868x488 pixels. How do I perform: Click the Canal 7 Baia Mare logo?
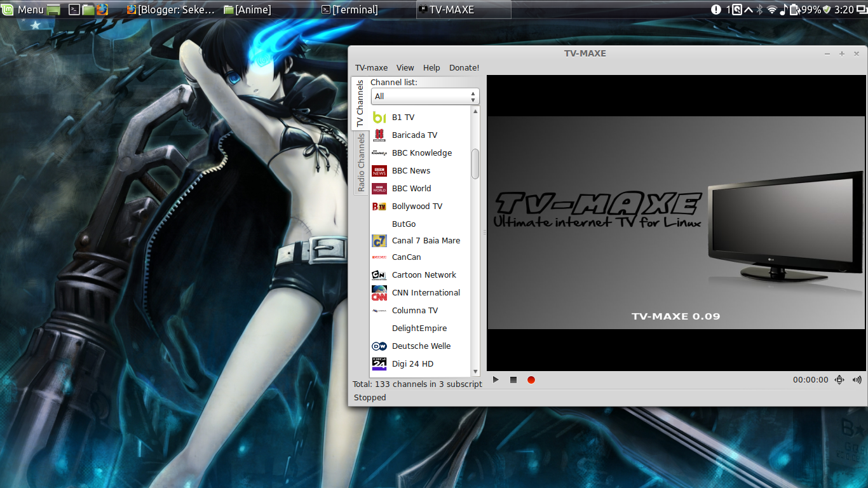379,241
